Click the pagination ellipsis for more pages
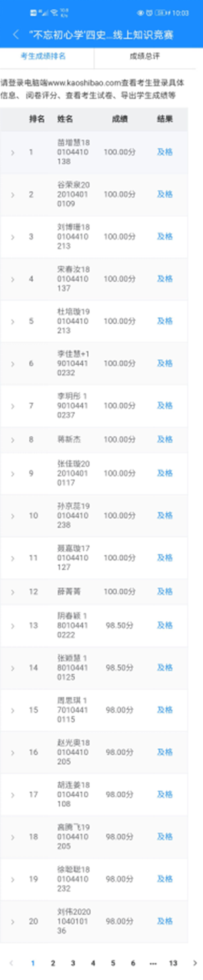This screenshot has width=203, height=980. click(153, 963)
